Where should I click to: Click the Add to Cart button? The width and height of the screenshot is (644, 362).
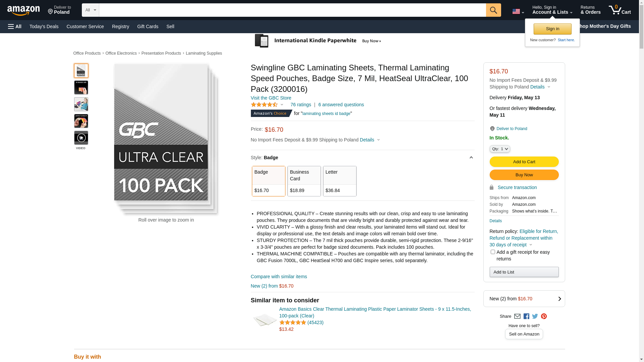524,162
